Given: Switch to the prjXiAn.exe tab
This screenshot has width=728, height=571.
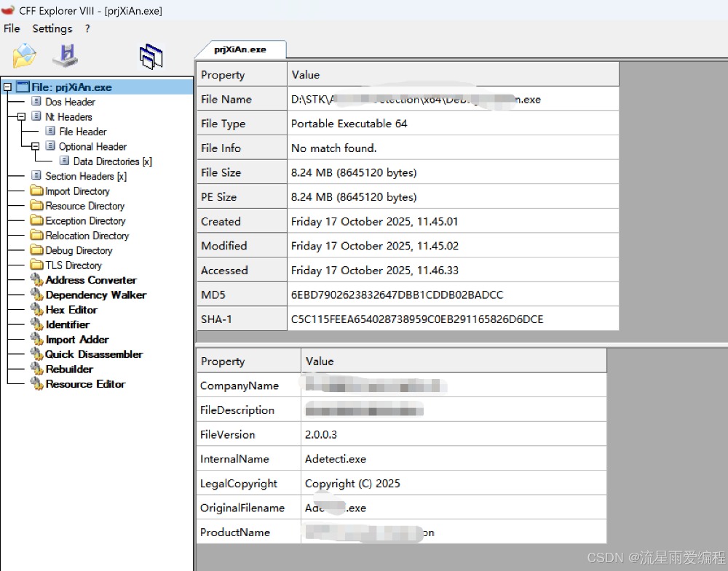Looking at the screenshot, I should [x=240, y=49].
